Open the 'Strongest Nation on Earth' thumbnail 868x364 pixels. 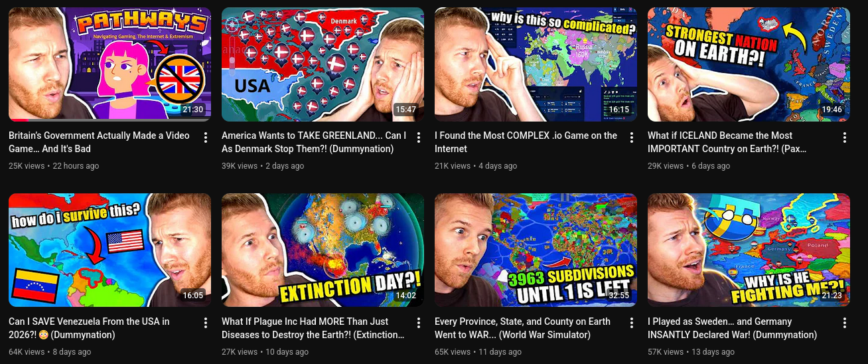coord(749,64)
